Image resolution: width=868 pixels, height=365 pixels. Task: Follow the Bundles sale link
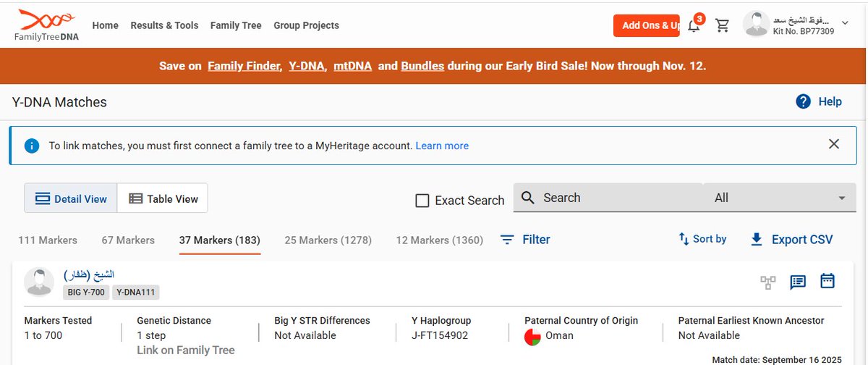point(422,66)
